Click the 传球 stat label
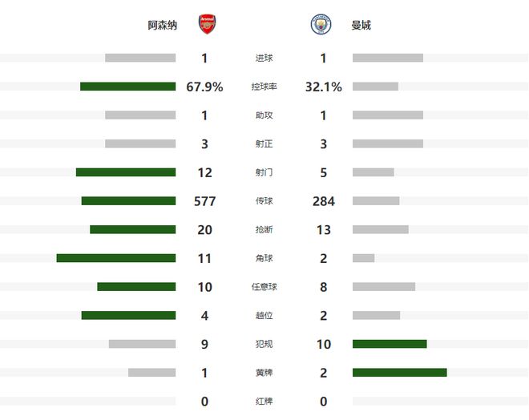Screen dimensions: 529x420 click(264, 201)
